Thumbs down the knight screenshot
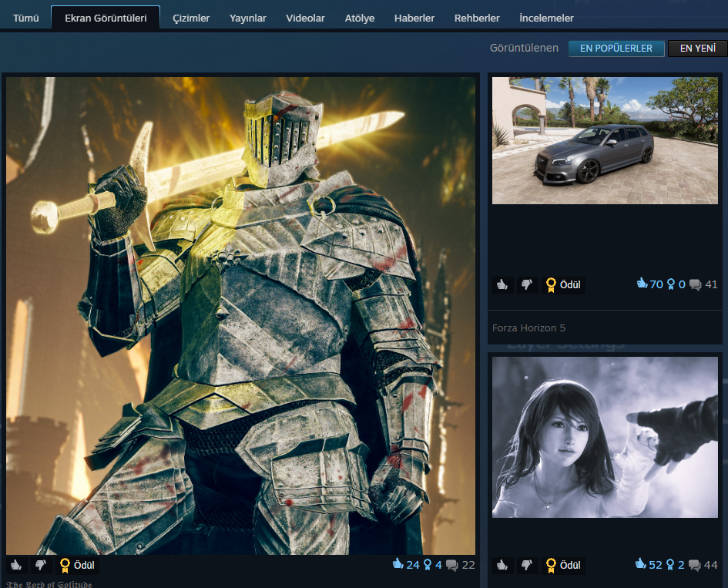Viewport: 728px width, 588px height. [41, 565]
